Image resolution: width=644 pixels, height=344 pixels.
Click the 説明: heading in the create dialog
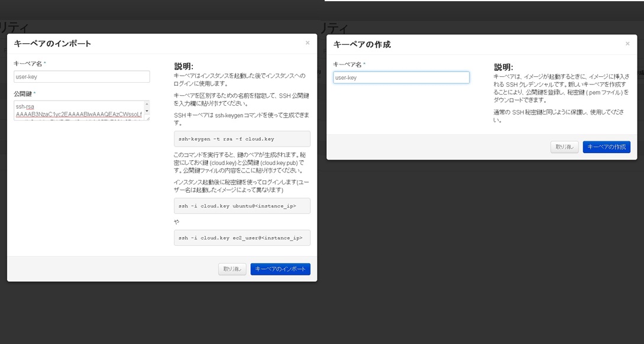point(503,67)
